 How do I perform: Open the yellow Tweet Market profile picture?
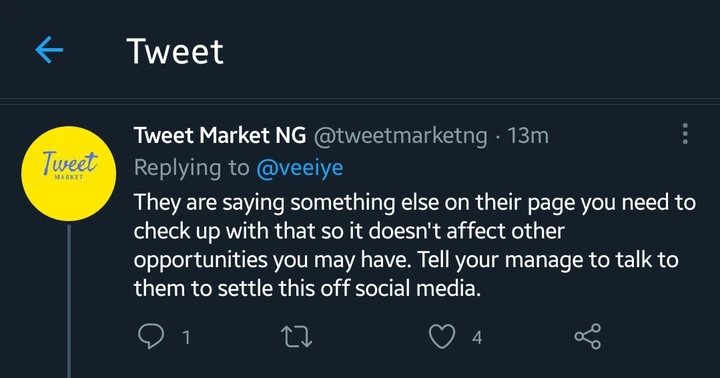click(68, 174)
